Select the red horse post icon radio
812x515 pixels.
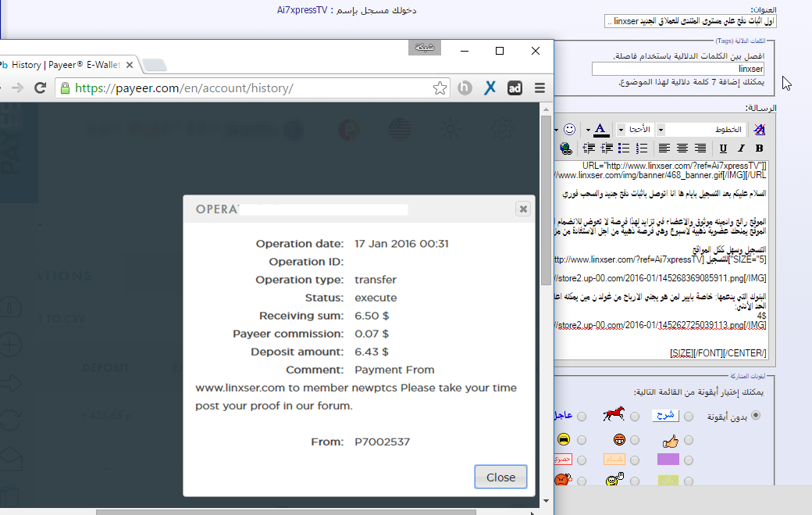coord(635,416)
